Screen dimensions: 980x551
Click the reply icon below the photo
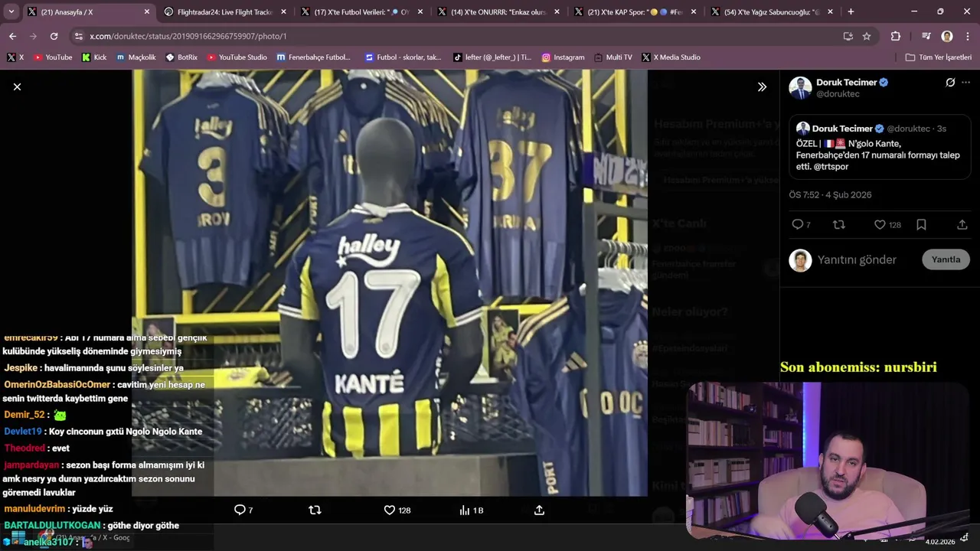pyautogui.click(x=240, y=510)
